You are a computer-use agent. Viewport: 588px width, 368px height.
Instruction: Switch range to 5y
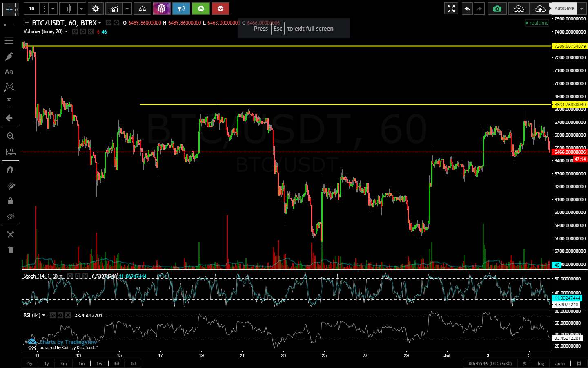pyautogui.click(x=30, y=364)
